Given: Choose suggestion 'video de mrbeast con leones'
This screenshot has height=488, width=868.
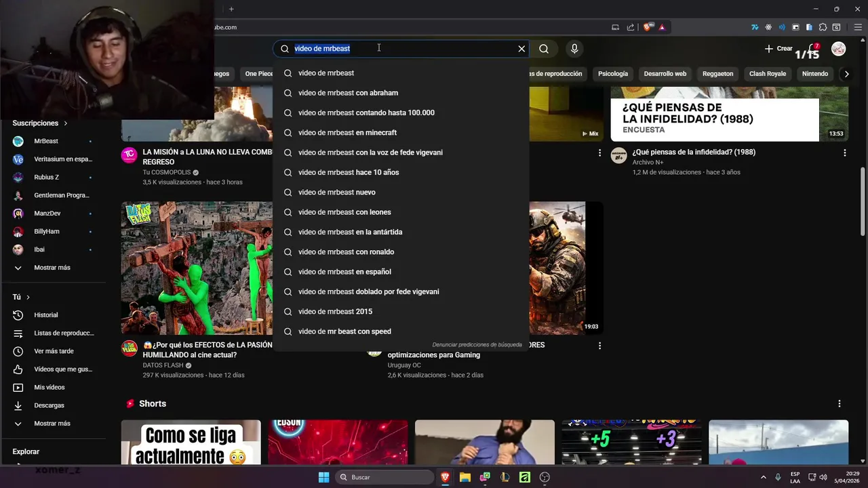Looking at the screenshot, I should 401,212.
